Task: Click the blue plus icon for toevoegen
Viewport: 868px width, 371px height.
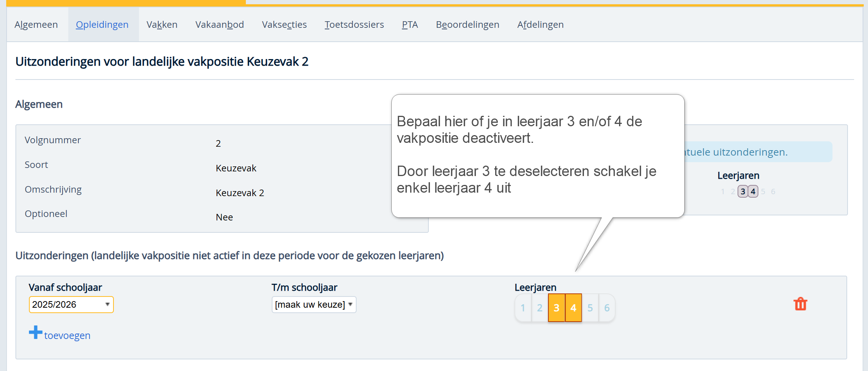Action: [36, 332]
